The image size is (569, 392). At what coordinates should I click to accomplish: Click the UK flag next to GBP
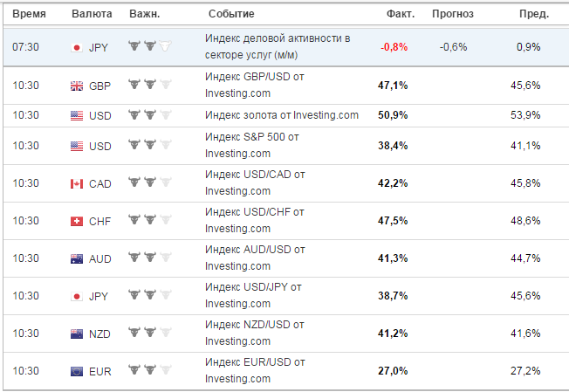[77, 86]
